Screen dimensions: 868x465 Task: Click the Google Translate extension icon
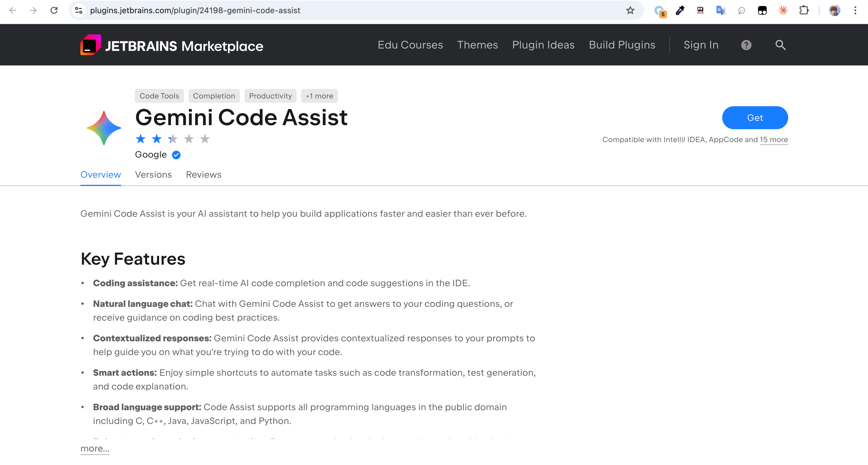pyautogui.click(x=720, y=10)
